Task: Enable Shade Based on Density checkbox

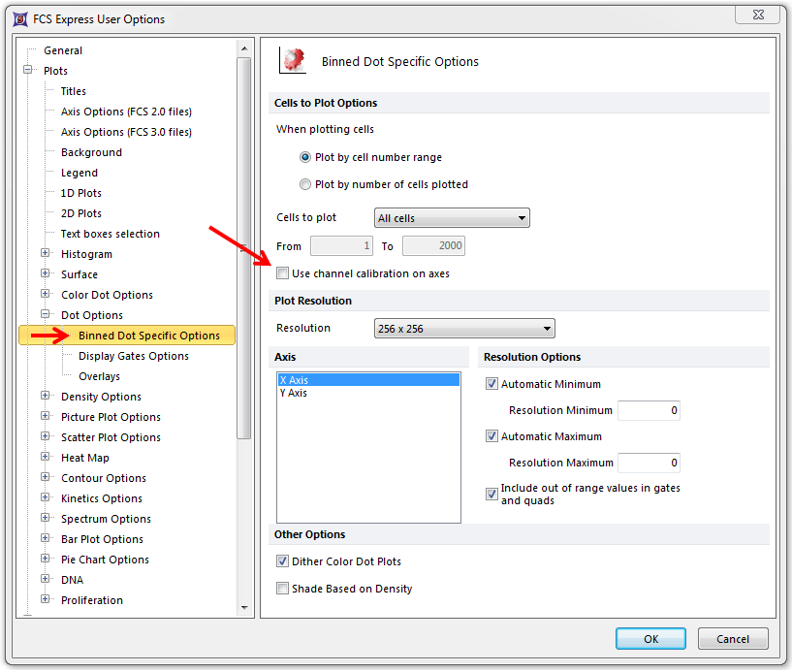Action: [283, 589]
